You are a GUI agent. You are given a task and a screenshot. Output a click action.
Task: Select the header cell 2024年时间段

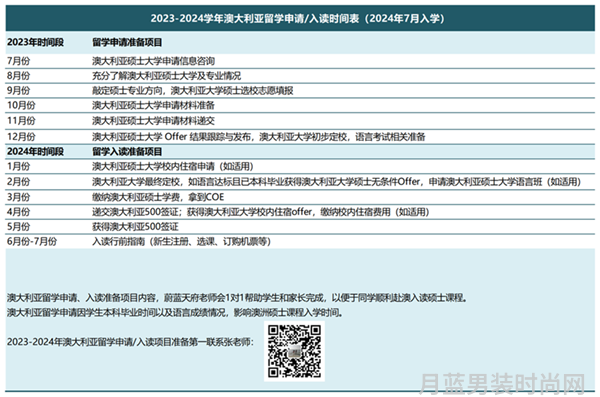(36, 151)
